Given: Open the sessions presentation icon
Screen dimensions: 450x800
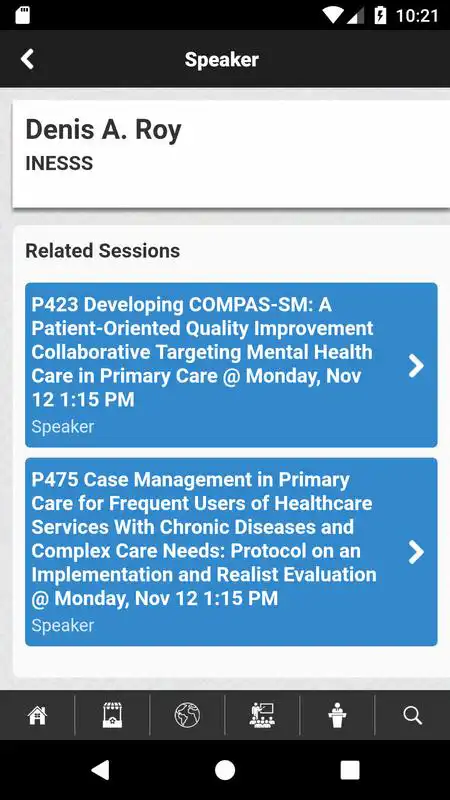Looking at the screenshot, I should point(262,715).
